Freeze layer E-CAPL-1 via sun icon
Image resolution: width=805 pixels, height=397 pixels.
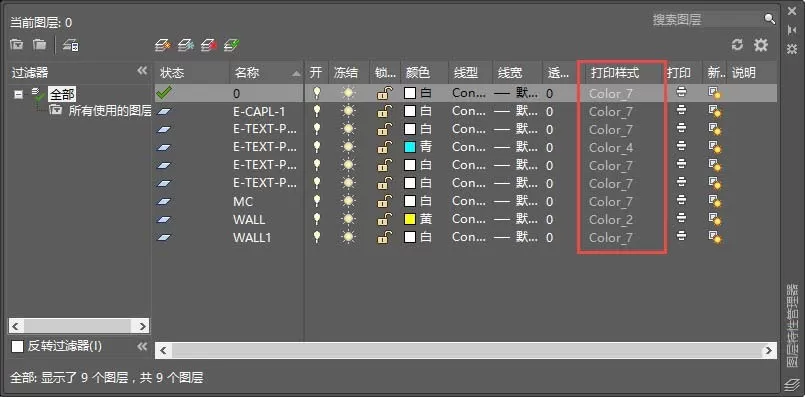pos(349,111)
